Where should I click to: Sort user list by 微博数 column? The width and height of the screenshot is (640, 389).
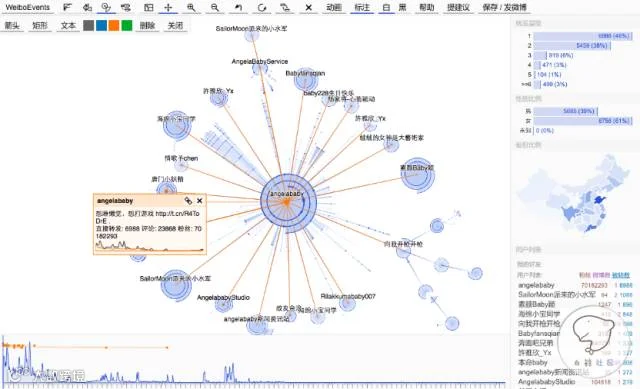coord(601,275)
